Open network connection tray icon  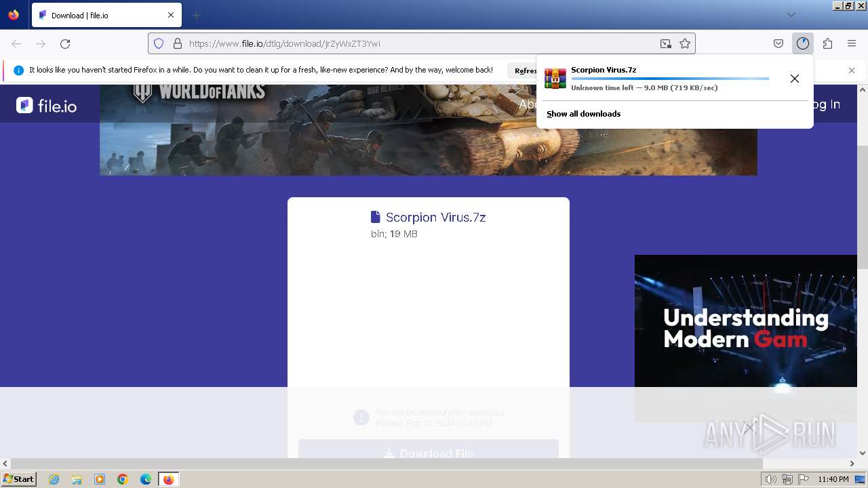click(x=787, y=479)
